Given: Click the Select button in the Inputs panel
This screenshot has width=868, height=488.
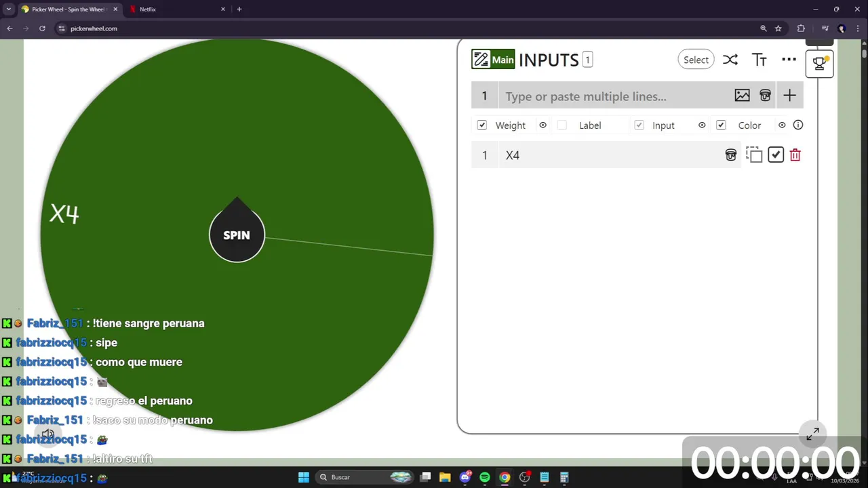Looking at the screenshot, I should [696, 60].
